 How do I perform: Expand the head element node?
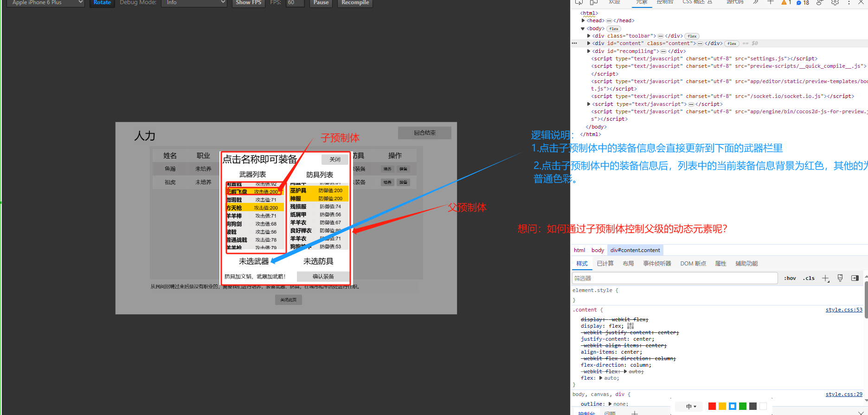[x=583, y=20]
